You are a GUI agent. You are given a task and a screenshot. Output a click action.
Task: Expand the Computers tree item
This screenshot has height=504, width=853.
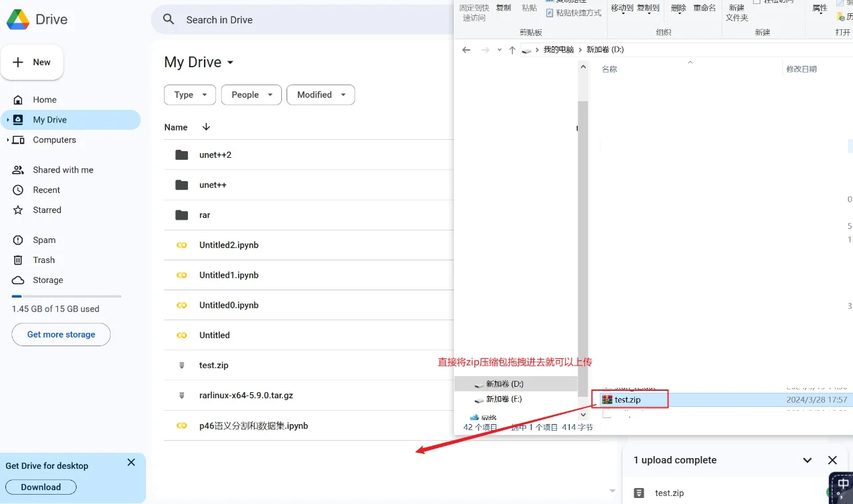coord(8,140)
